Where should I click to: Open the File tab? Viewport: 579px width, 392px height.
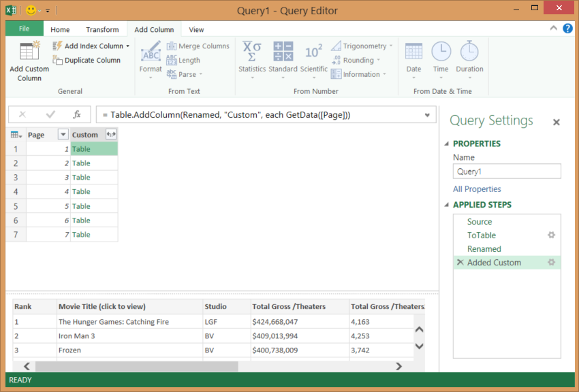pos(25,29)
